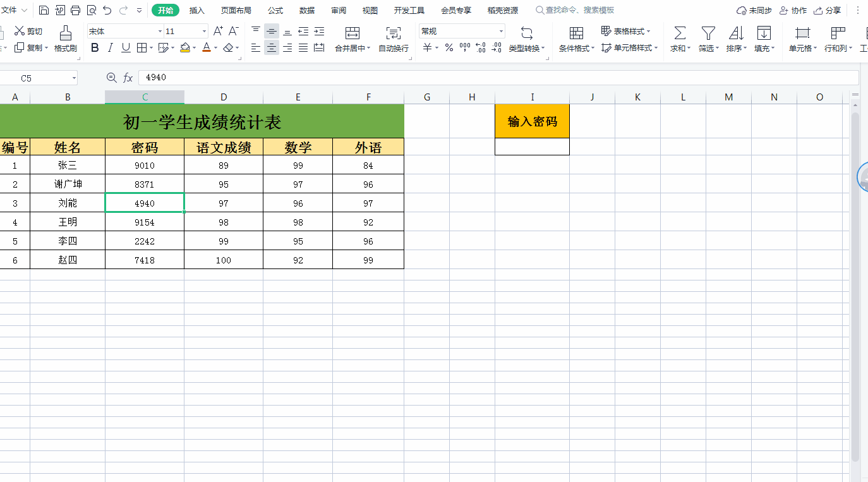Open the font name 宋体 dropdown
Image resolution: width=868 pixels, height=482 pixels.
pos(160,31)
